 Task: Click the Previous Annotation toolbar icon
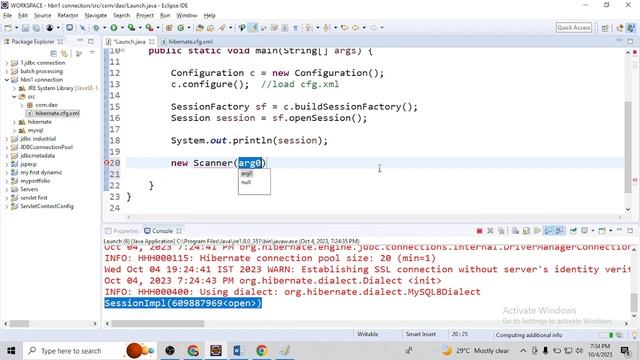327,28
